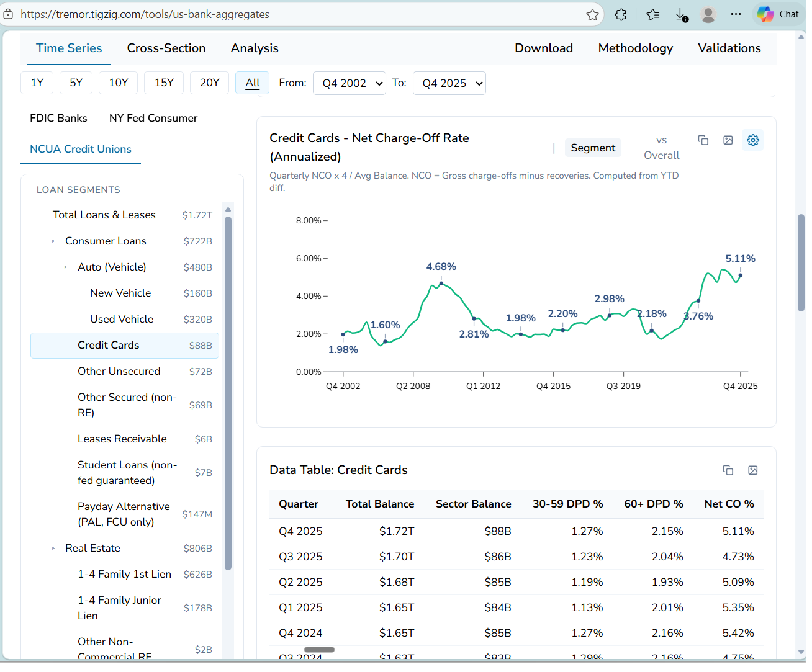
Task: View site info via the lock icon
Action: [x=9, y=14]
